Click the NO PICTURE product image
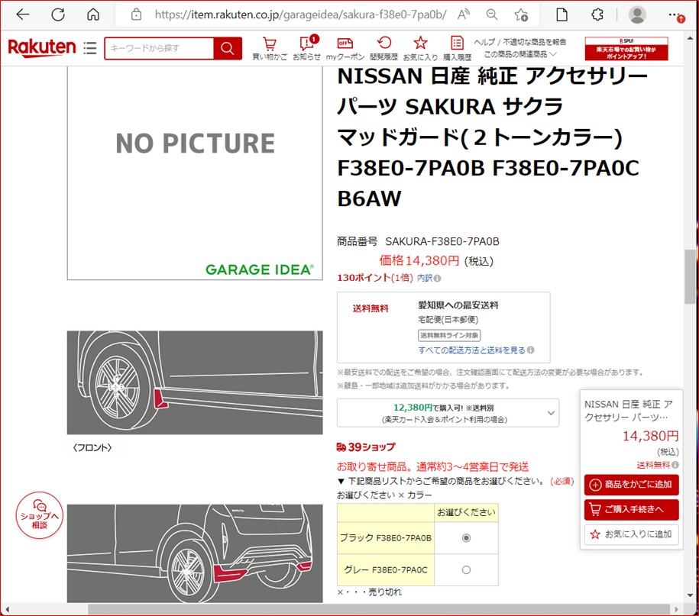The height and width of the screenshot is (616, 699). (x=195, y=173)
